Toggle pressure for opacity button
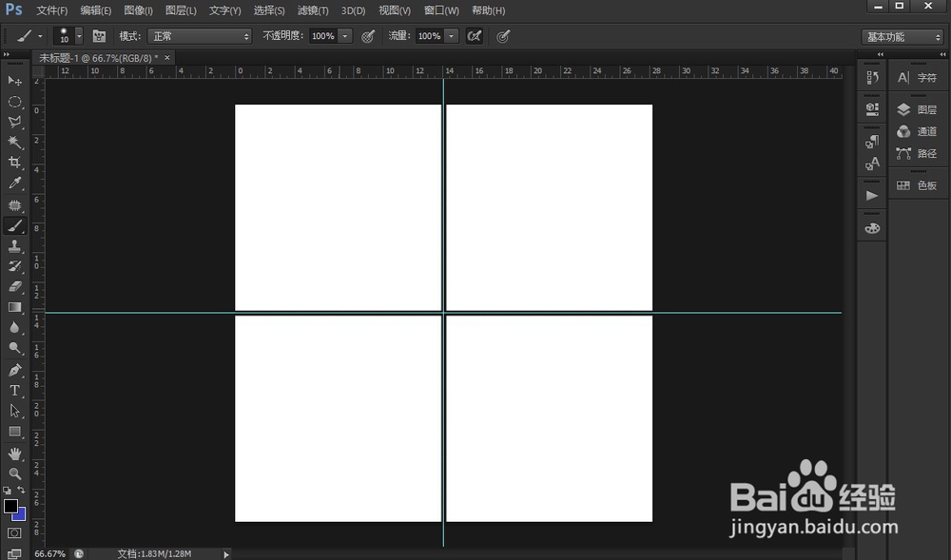 367,36
